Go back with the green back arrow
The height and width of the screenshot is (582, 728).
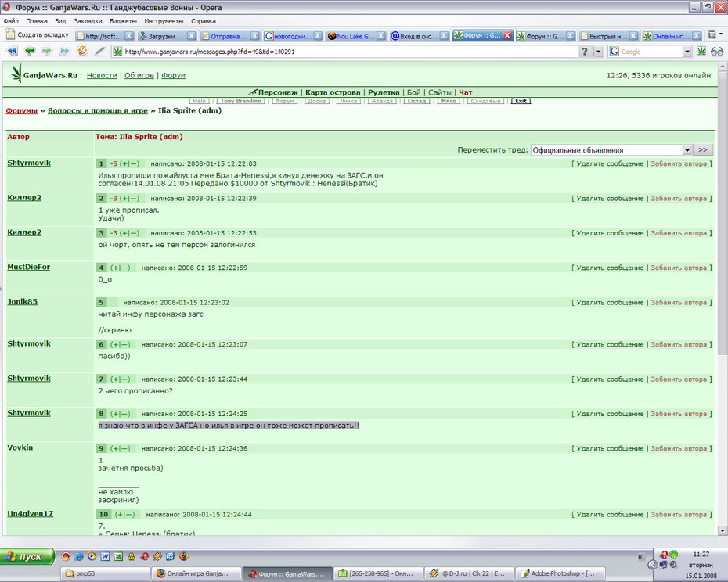[30, 51]
